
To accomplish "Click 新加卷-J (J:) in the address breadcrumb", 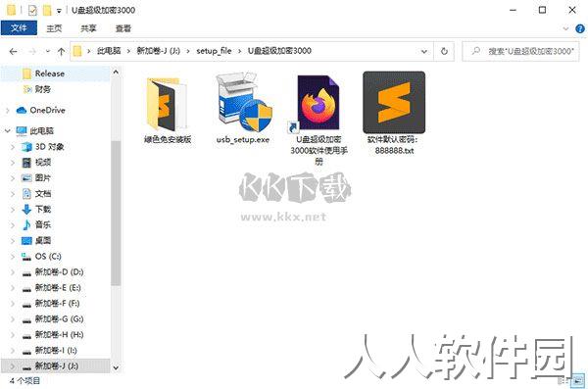I will (x=158, y=51).
